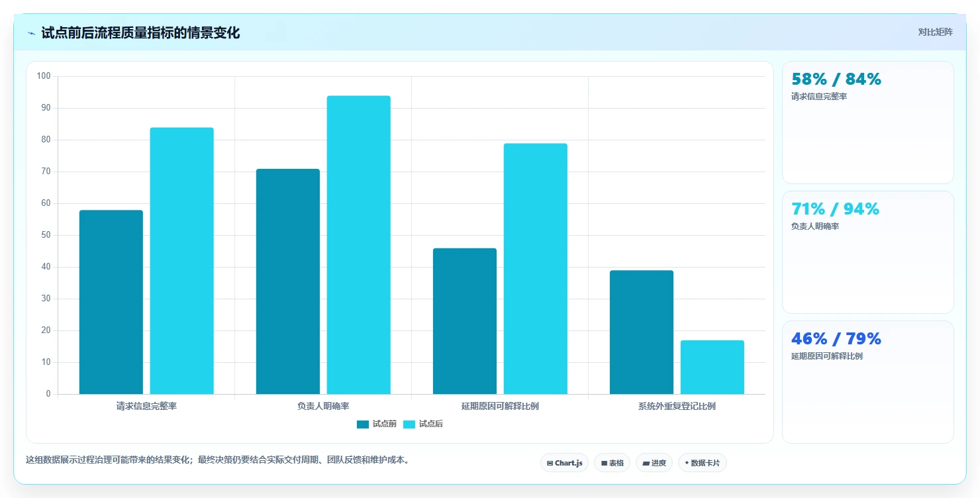The height and width of the screenshot is (498, 980).
Task: Click the 58% / 84% card value
Action: pyautogui.click(x=836, y=79)
